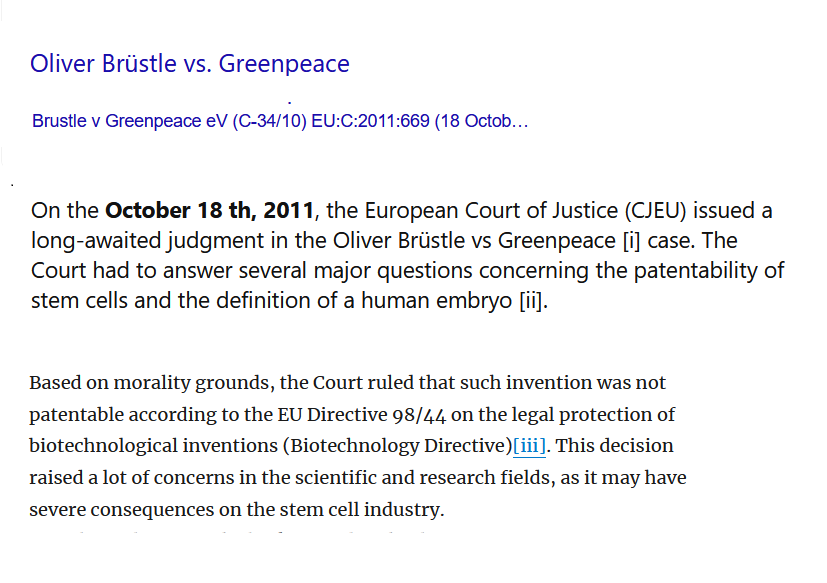Click the phrase EU Directive 98/44
Screen dimensions: 827x583
(x=362, y=415)
